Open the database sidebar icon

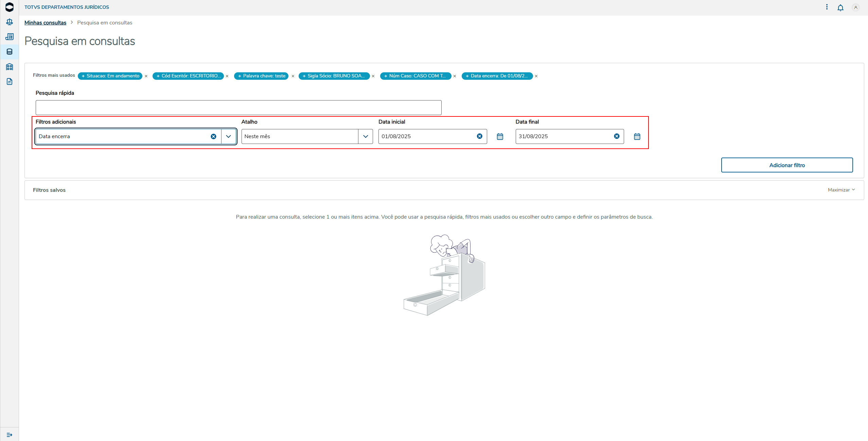[10, 52]
